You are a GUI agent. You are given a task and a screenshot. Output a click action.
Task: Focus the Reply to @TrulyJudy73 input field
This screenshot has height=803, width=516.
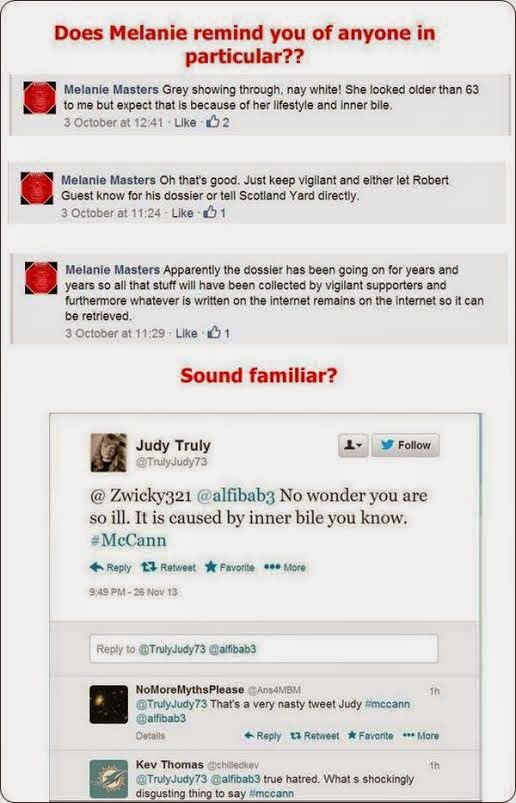click(x=264, y=649)
